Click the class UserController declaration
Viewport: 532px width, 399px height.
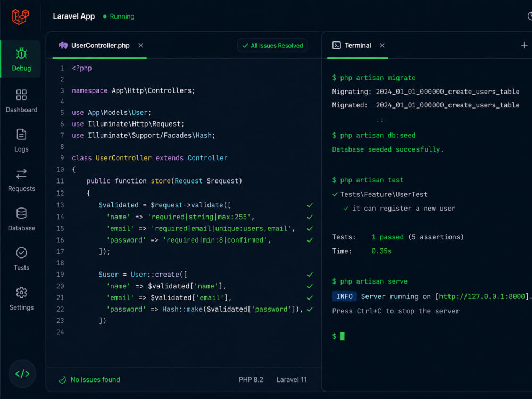(149, 158)
